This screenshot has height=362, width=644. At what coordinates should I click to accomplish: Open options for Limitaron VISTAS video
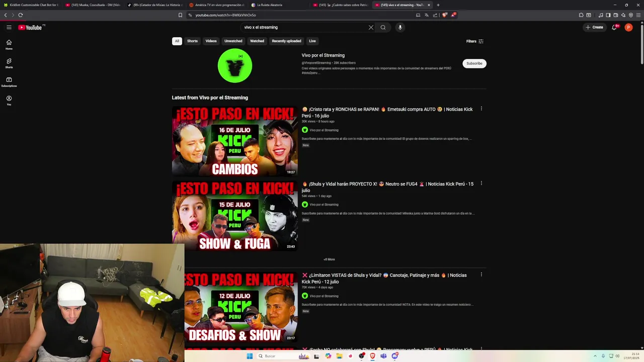481,275
